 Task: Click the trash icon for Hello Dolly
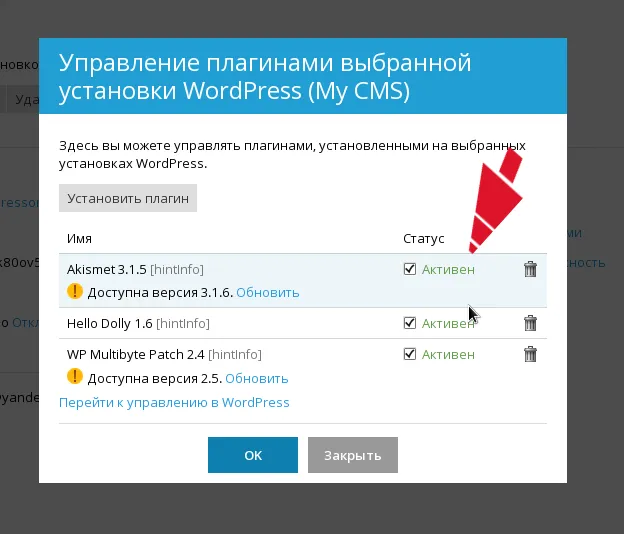click(530, 323)
